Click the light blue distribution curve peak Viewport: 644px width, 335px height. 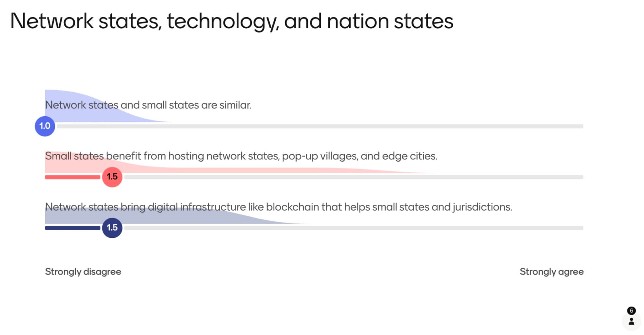pyautogui.click(x=61, y=95)
